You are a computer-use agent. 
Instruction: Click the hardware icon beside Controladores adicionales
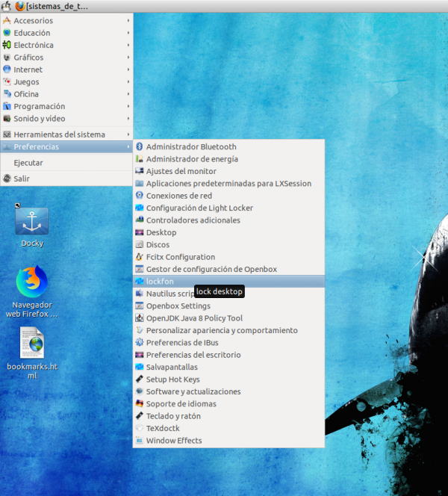[139, 220]
